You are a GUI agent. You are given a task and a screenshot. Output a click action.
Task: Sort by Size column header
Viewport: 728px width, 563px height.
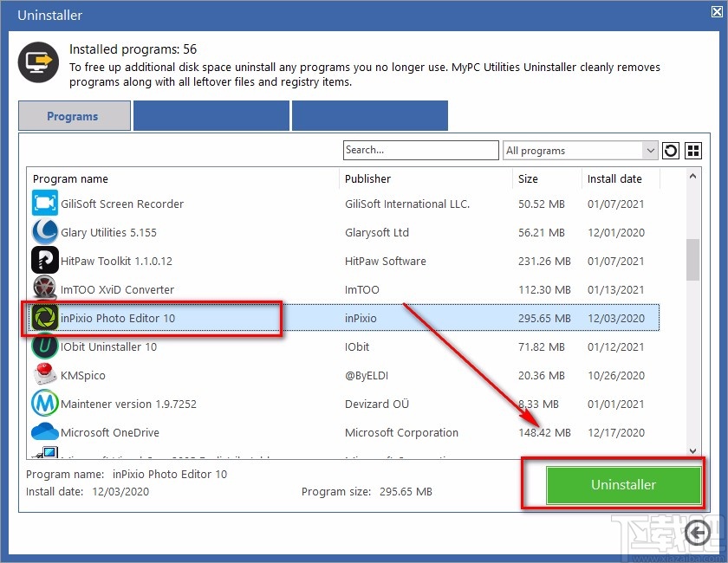[x=528, y=178]
